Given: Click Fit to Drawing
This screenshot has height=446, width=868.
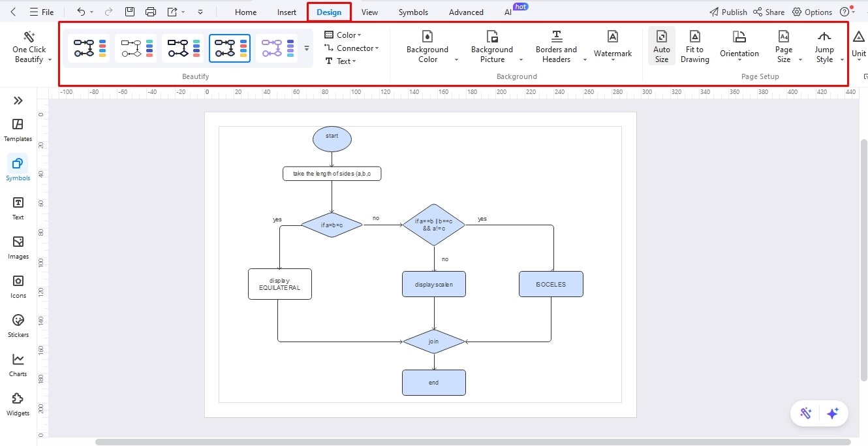Looking at the screenshot, I should pyautogui.click(x=695, y=47).
